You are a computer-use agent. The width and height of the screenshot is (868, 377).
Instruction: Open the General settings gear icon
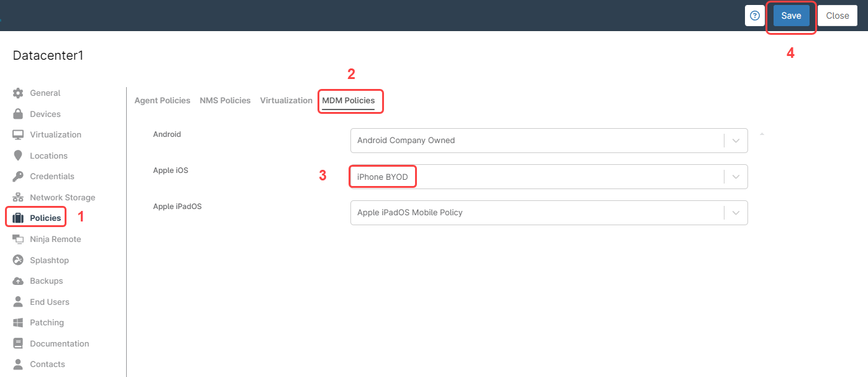[x=19, y=93]
